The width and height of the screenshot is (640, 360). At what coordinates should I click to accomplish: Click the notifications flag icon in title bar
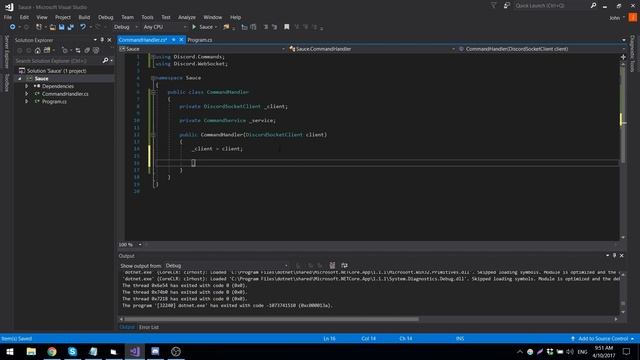(493, 6)
